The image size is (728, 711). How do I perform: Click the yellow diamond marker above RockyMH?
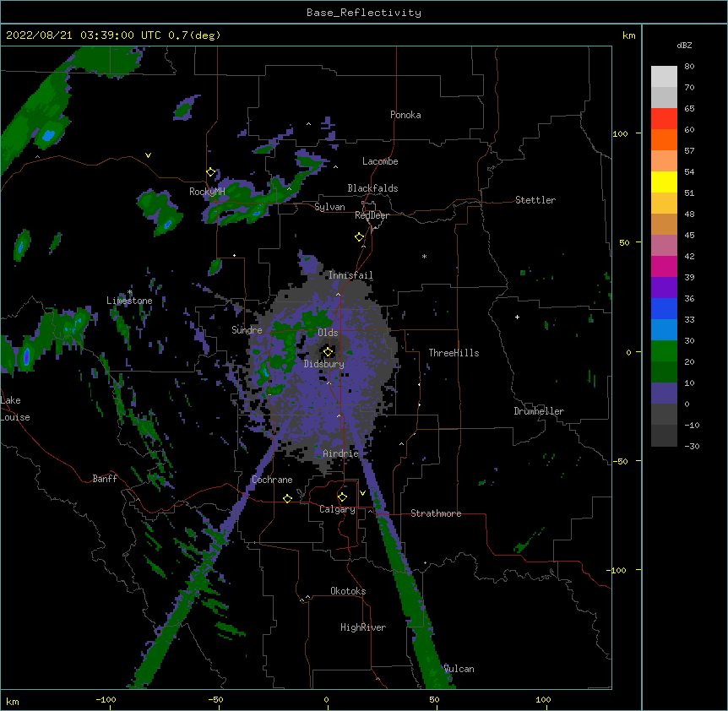(210, 172)
